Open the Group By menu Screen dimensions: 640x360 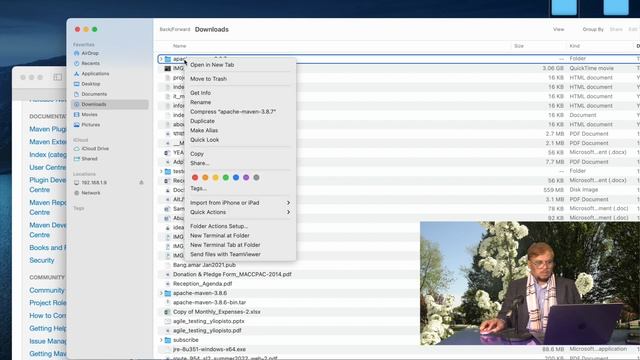(593, 29)
